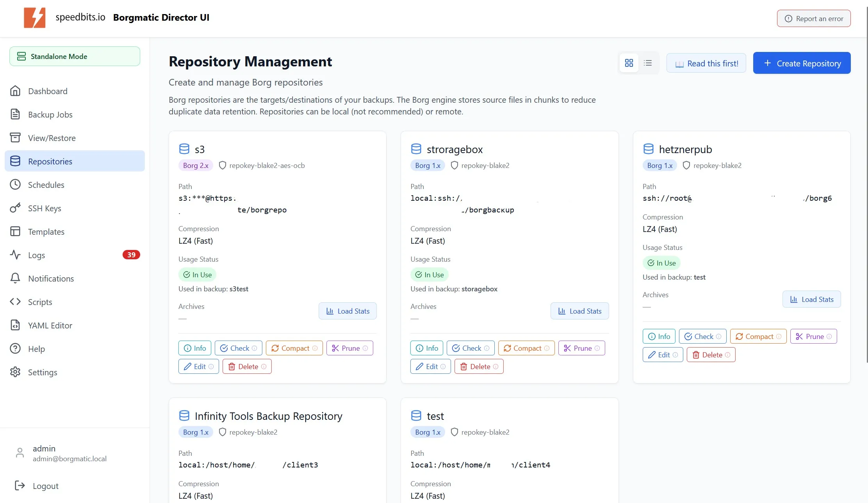Open Templates section
This screenshot has height=503, width=868.
(x=75, y=232)
